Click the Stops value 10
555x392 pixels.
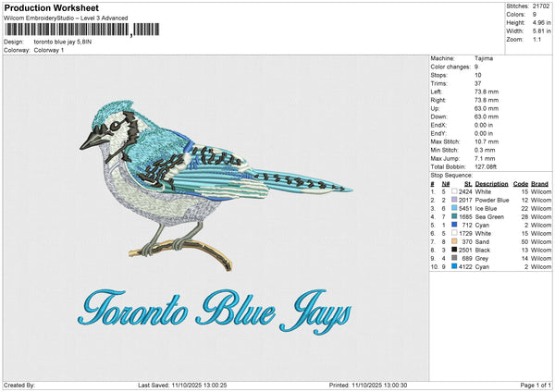click(x=478, y=75)
